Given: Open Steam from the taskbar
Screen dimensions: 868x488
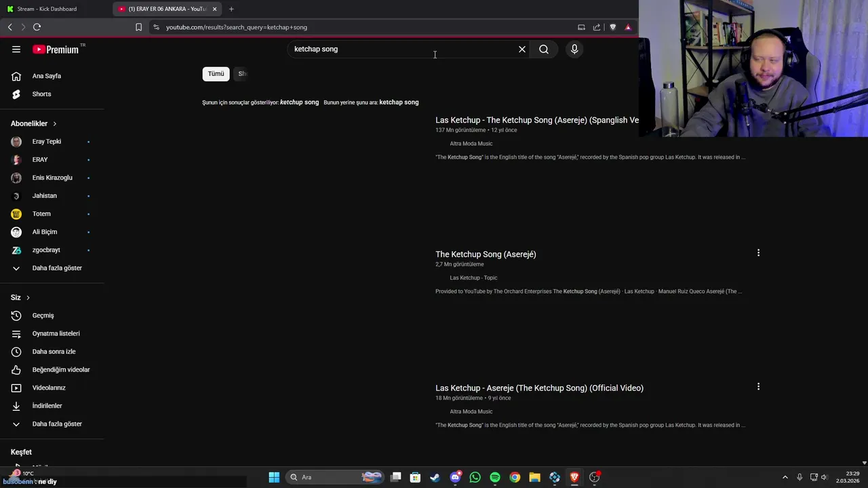Looking at the screenshot, I should click(x=435, y=477).
